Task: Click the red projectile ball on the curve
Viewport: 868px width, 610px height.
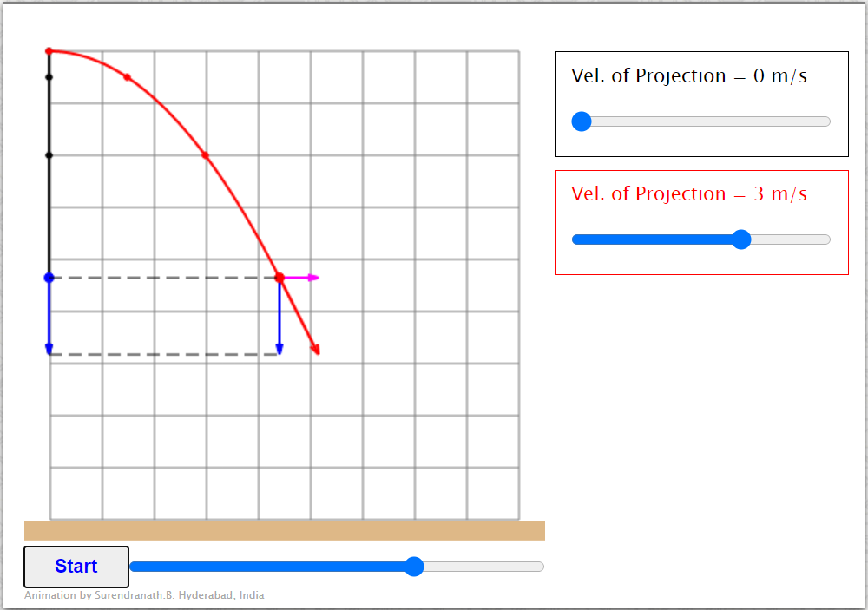Action: pos(279,278)
